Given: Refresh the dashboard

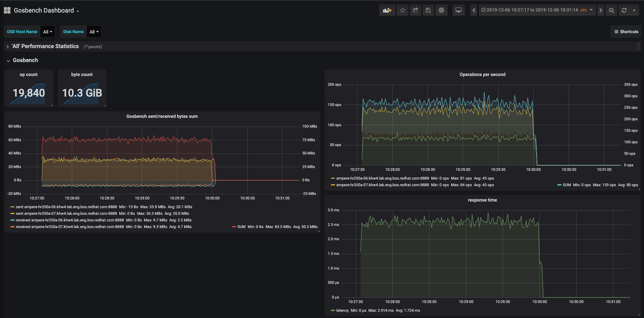Looking at the screenshot, I should 624,10.
